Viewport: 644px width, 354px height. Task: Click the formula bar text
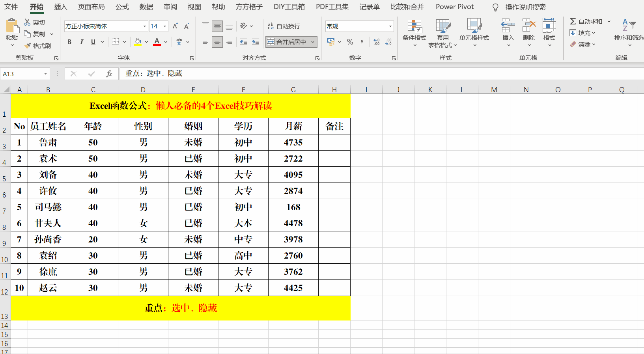pyautogui.click(x=154, y=73)
